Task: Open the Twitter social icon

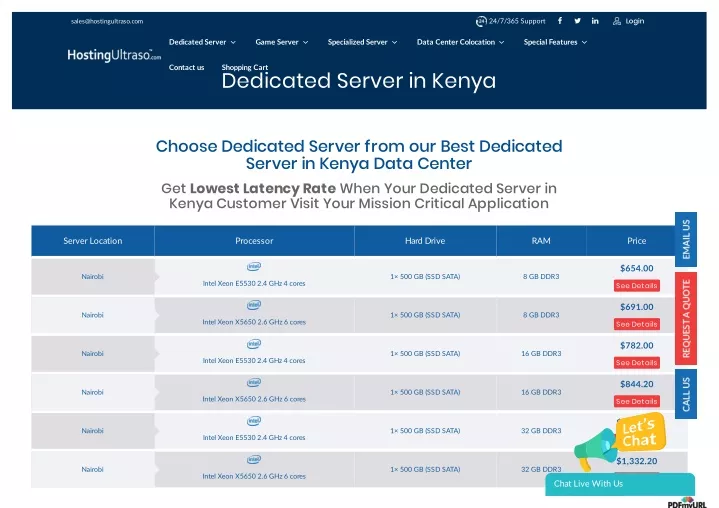Action: (577, 21)
